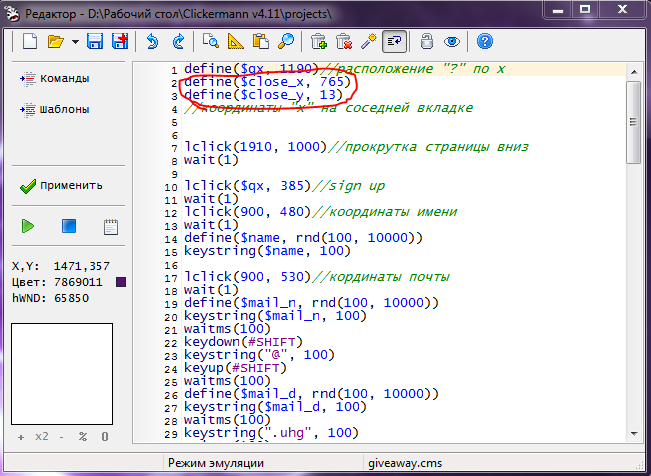Open a script with the folder icon

tap(55, 42)
